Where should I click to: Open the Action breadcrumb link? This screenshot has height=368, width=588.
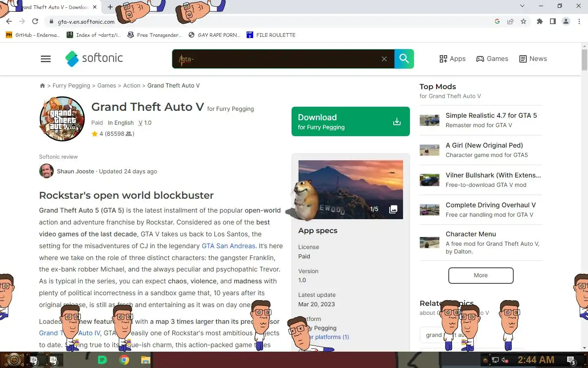131,85
